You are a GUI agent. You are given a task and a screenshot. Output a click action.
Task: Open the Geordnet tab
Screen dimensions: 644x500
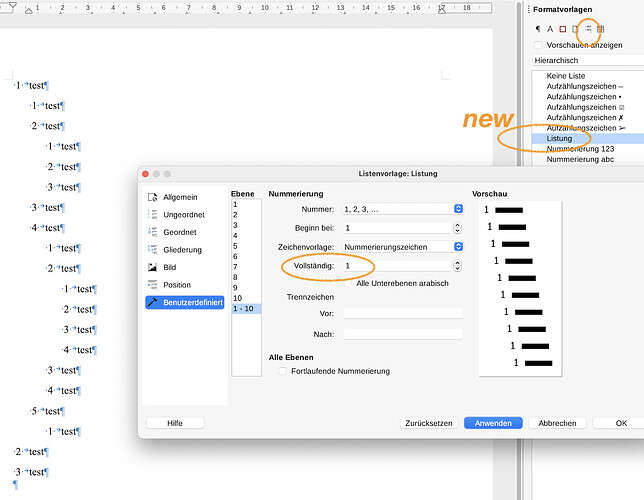[x=185, y=232]
